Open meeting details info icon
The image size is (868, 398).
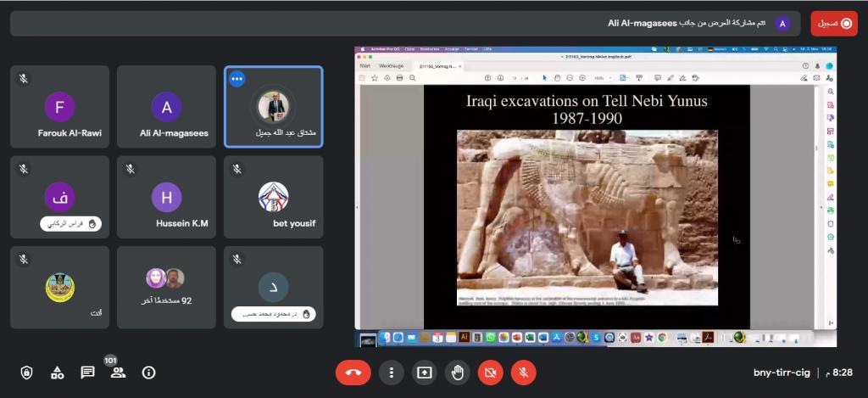tap(149, 373)
